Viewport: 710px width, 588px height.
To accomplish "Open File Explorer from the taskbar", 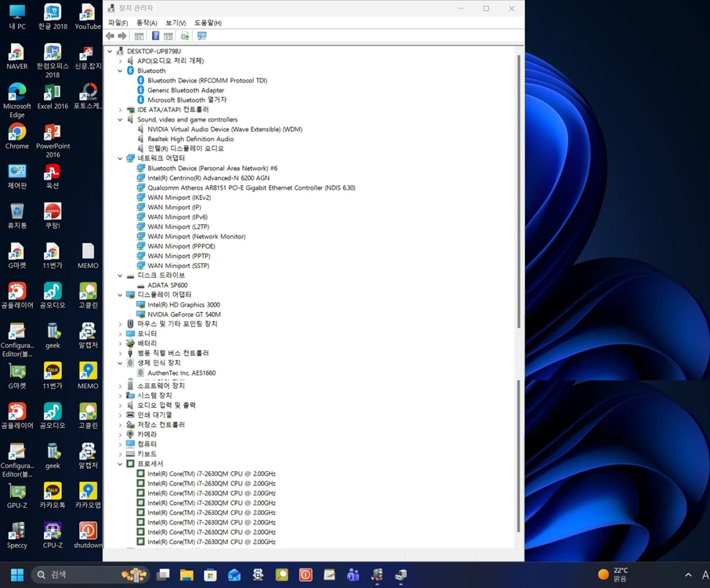I will [x=187, y=575].
